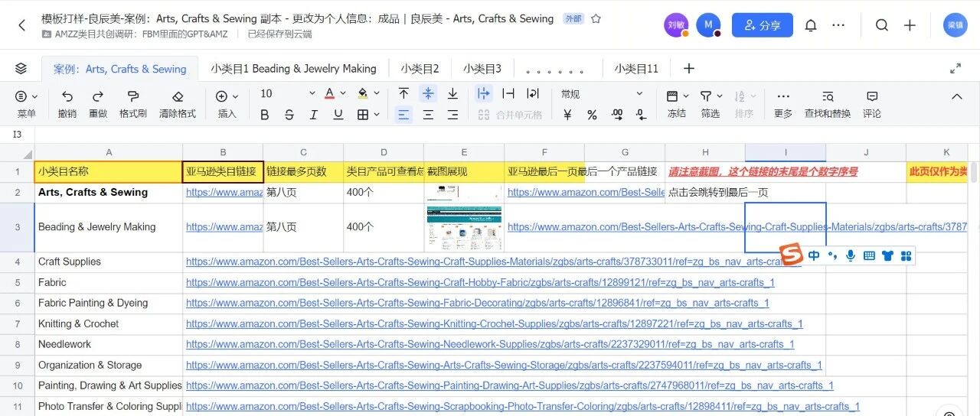Apply yellow fill color bucket
This screenshot has height=416, width=980.
364,93
